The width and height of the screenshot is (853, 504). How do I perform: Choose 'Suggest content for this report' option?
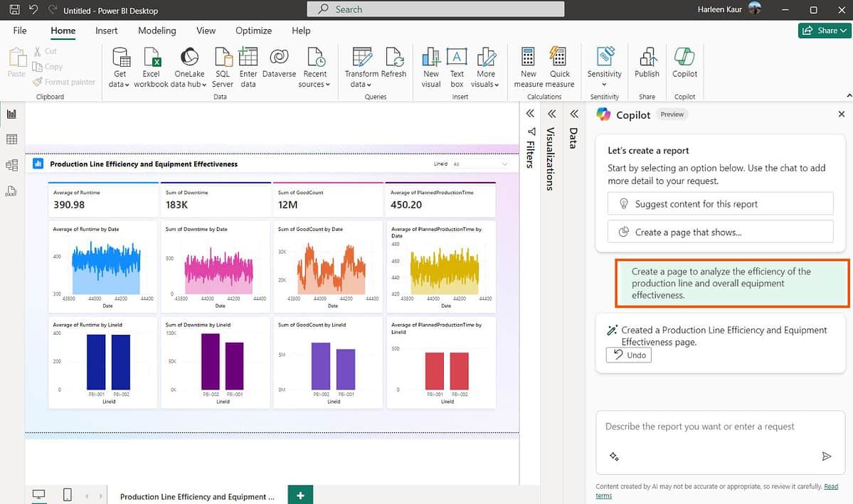pyautogui.click(x=720, y=204)
